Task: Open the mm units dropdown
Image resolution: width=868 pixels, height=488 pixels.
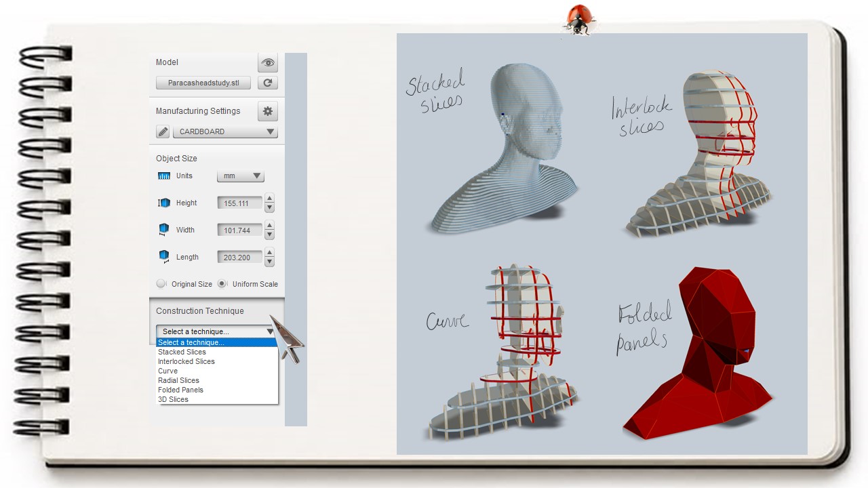Action: click(240, 176)
